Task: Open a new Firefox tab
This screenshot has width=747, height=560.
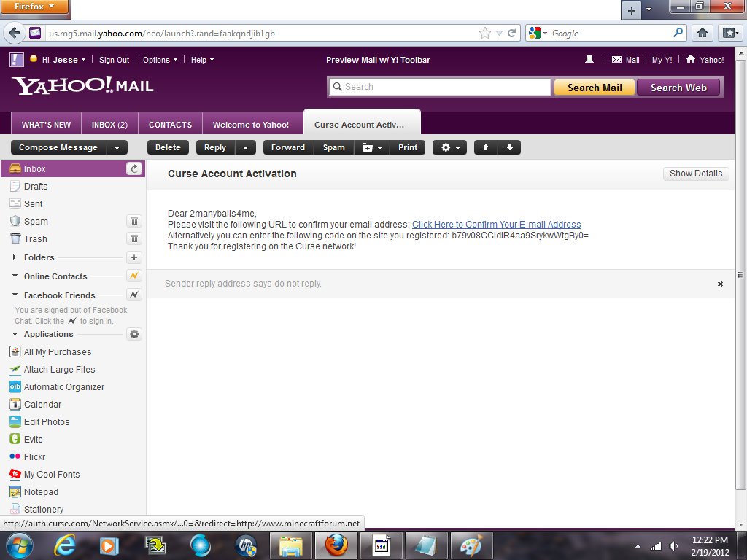Action: (x=631, y=10)
